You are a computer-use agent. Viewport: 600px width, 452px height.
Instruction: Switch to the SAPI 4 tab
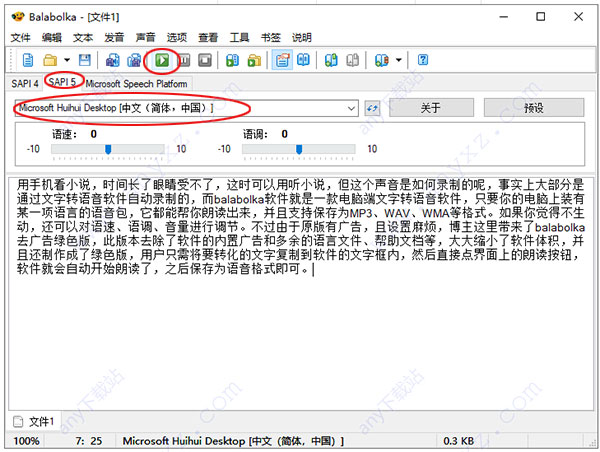(x=25, y=83)
